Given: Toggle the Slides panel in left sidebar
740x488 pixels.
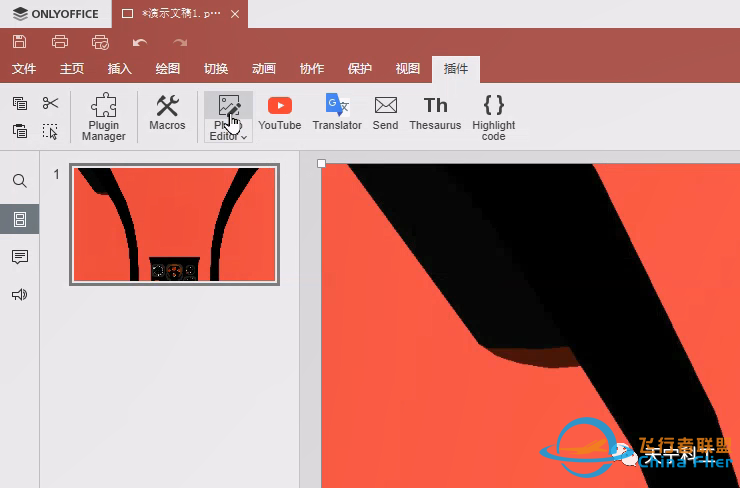Looking at the screenshot, I should pyautogui.click(x=20, y=219).
